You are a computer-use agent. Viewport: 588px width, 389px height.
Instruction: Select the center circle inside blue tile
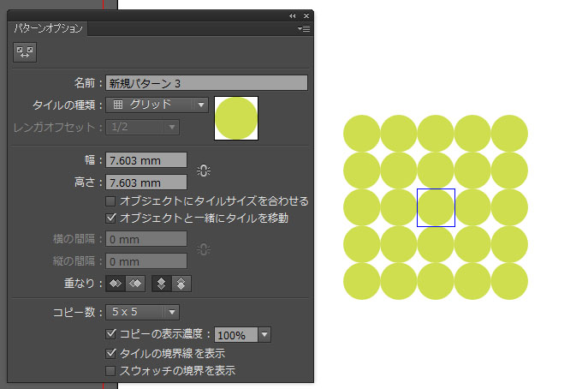pos(436,207)
